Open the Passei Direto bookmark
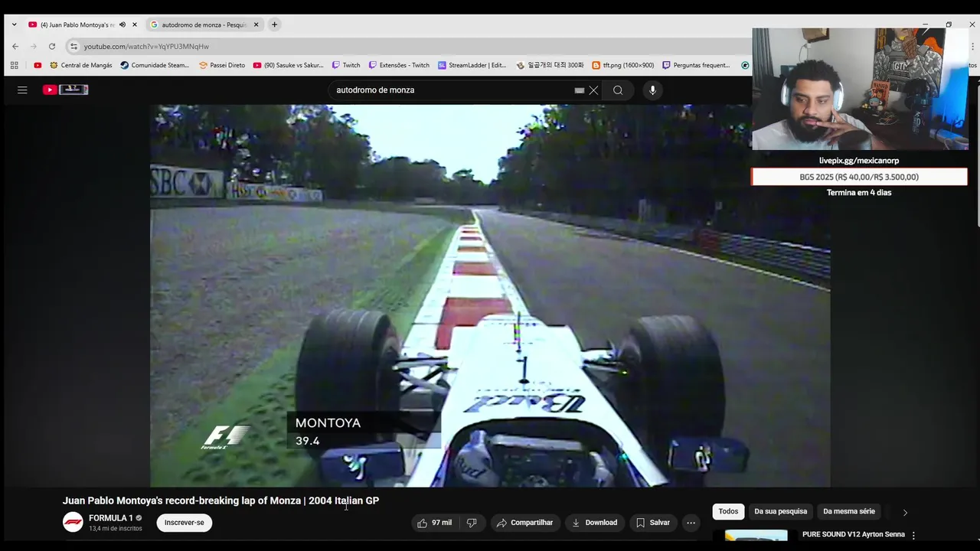The width and height of the screenshot is (980, 551). (222, 65)
